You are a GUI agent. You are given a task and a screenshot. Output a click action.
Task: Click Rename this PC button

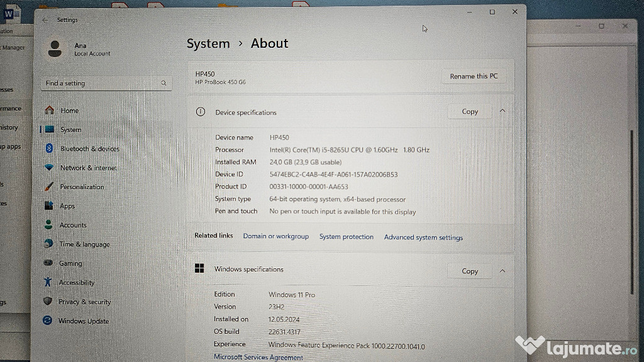tap(474, 76)
